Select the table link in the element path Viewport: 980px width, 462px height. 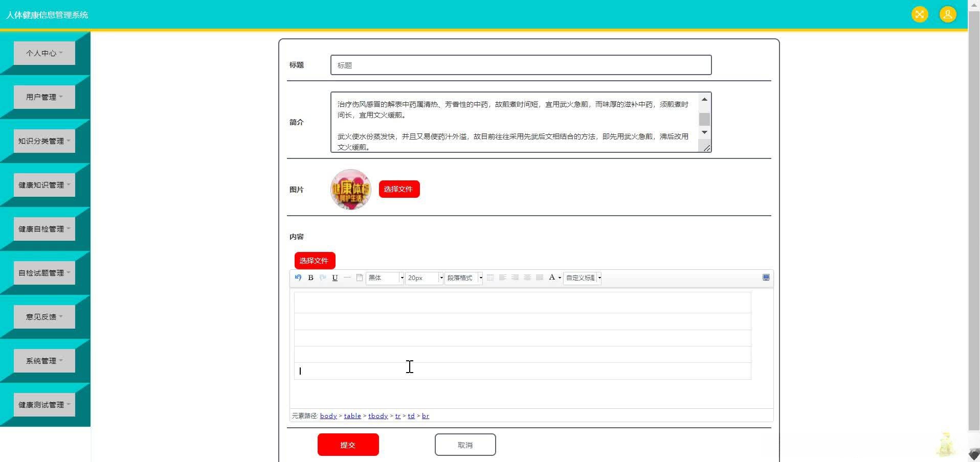[352, 416]
